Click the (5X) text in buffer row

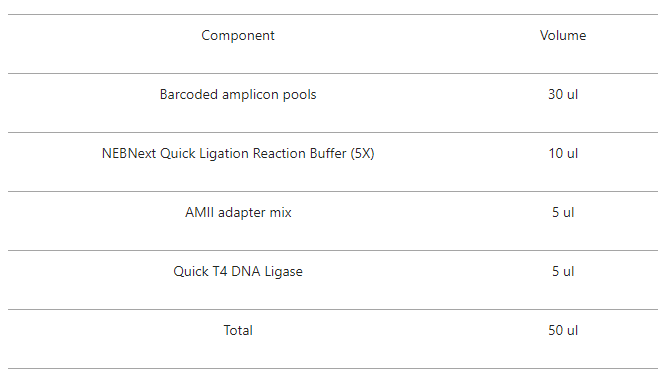coord(362,154)
